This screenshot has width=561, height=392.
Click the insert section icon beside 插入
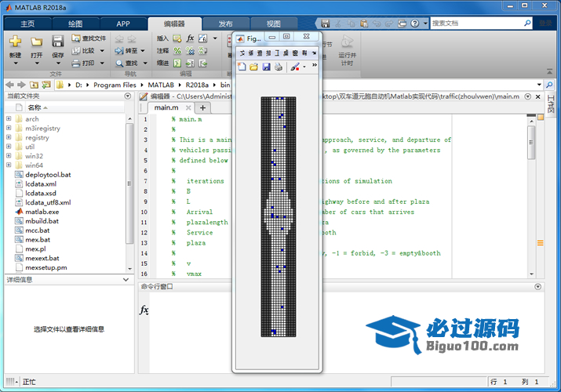click(177, 38)
